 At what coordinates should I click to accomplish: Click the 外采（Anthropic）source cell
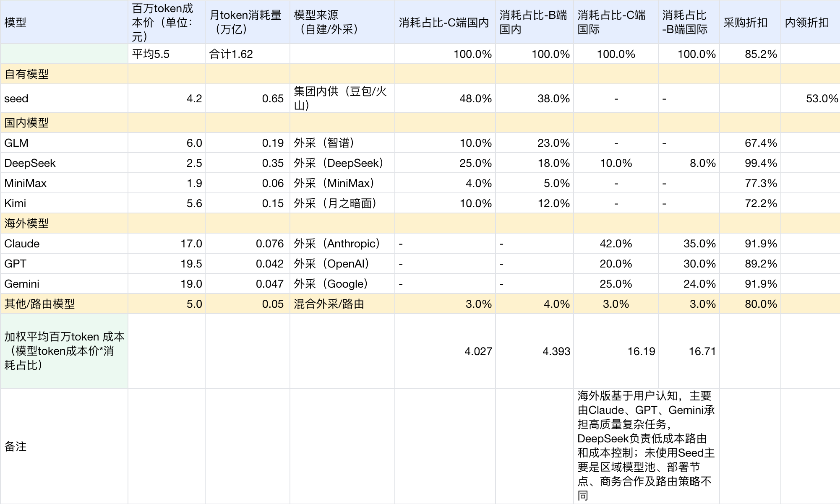coord(342,244)
